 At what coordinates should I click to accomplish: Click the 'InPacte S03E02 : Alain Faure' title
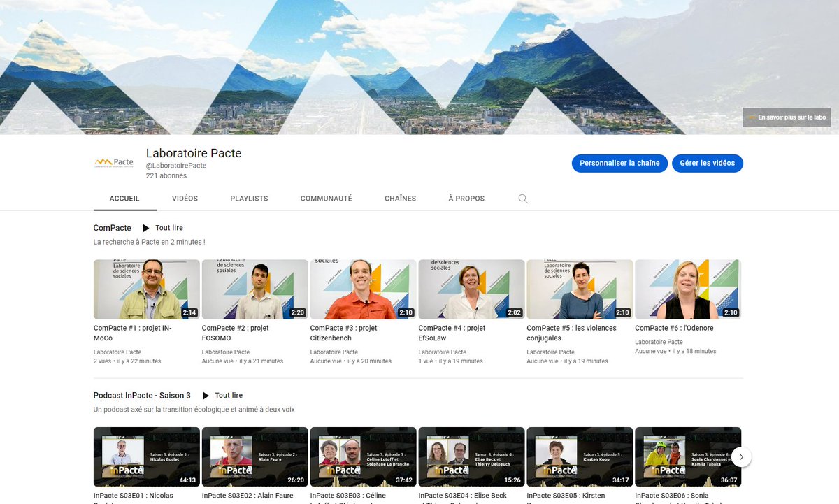coord(248,496)
